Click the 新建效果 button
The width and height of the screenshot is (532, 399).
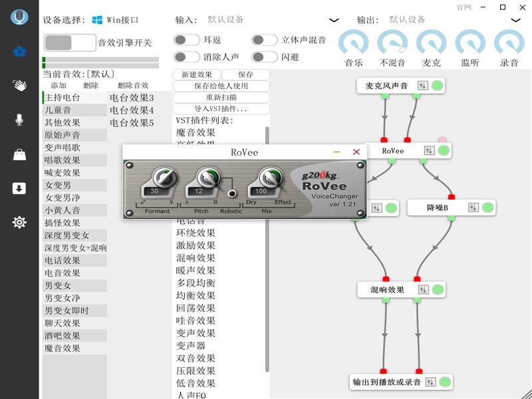[x=197, y=74]
